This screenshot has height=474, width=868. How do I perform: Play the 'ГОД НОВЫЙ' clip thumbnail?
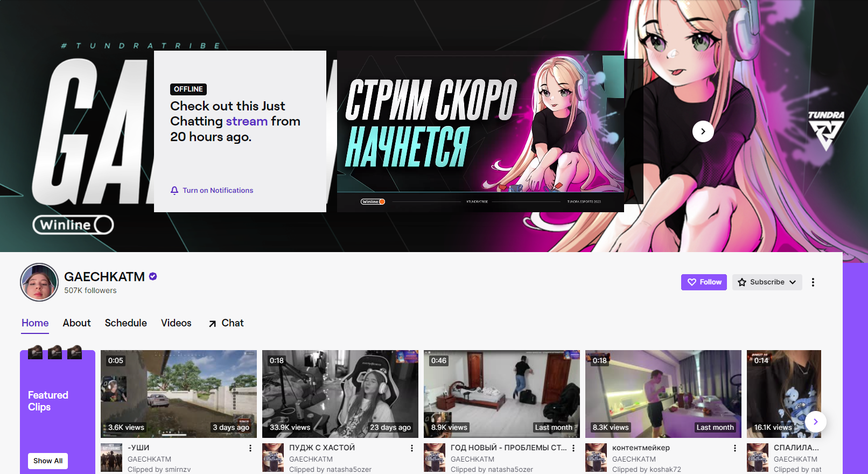[502, 394]
